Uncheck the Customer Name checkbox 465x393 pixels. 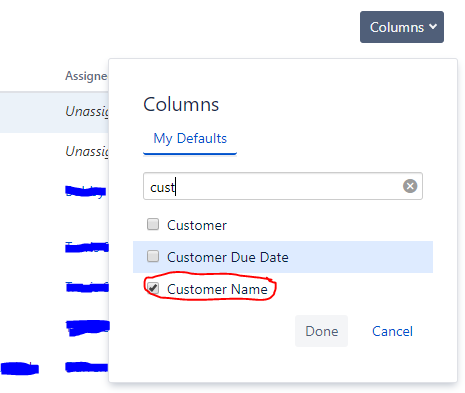[153, 288]
